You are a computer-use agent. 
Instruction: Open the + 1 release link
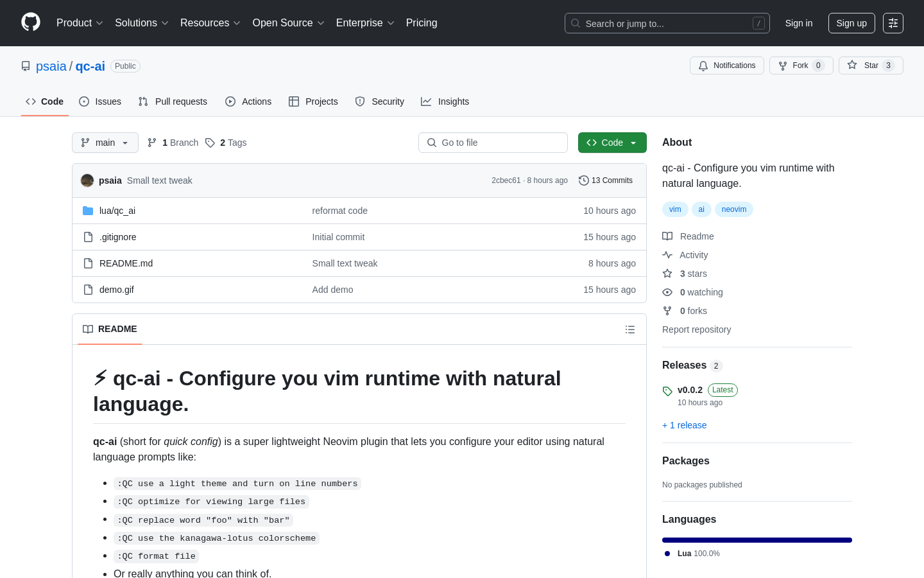[684, 425]
